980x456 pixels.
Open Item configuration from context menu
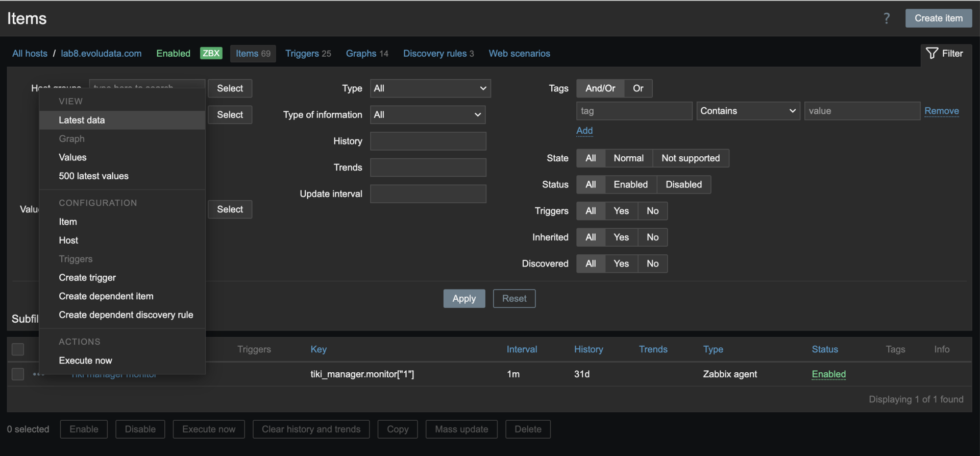pos(122,222)
